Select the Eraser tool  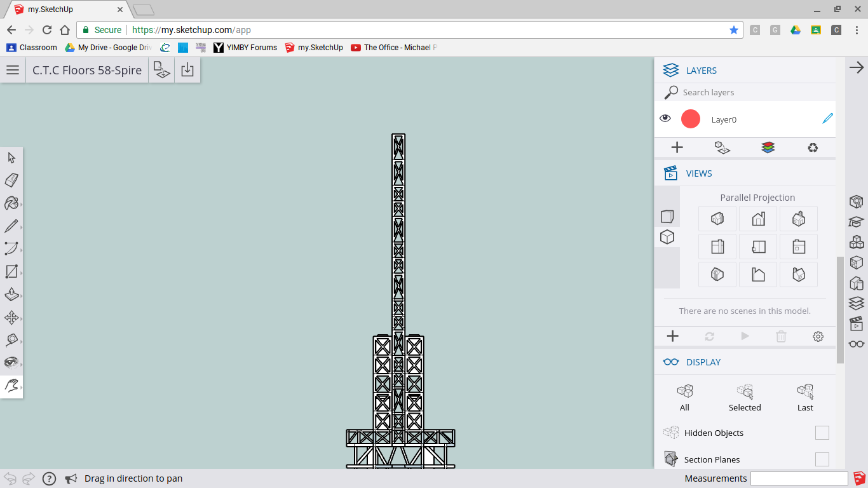pos(11,180)
